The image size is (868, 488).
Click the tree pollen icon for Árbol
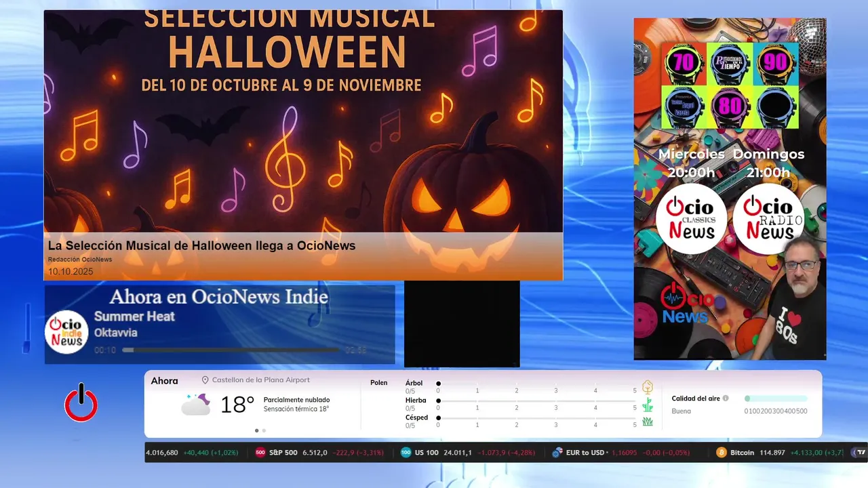point(648,387)
